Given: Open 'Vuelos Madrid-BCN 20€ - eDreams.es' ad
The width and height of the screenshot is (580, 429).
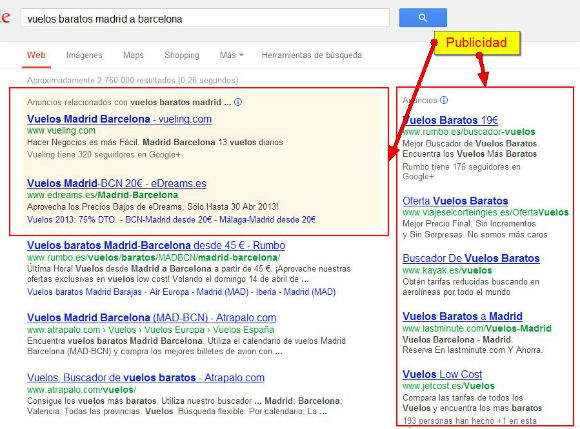Looking at the screenshot, I should tap(117, 183).
